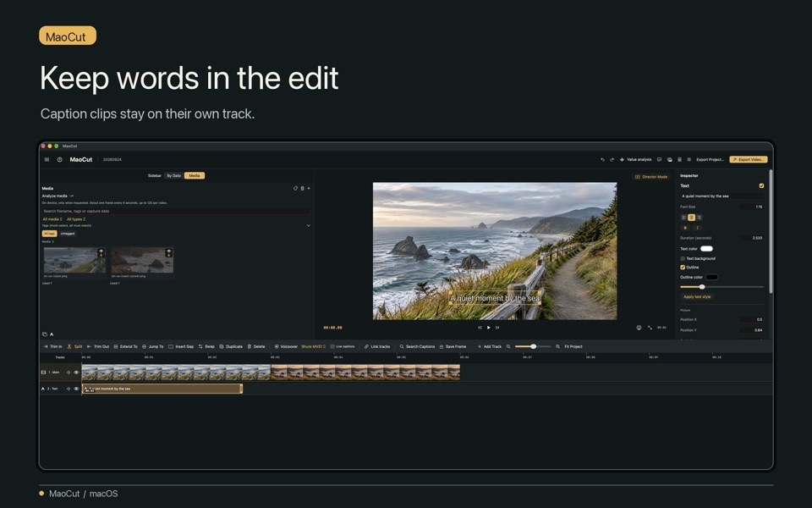Select the Split tool in timeline toolbar
This screenshot has width=812, height=508.
tap(75, 346)
